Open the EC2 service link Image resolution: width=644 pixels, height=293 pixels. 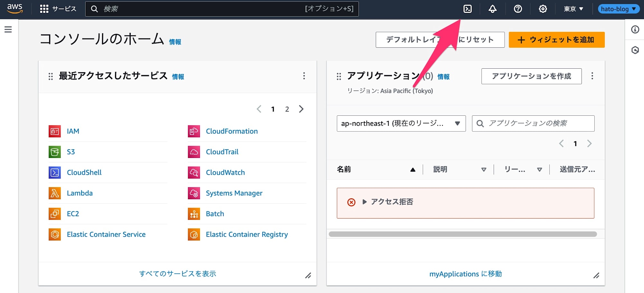click(x=73, y=214)
